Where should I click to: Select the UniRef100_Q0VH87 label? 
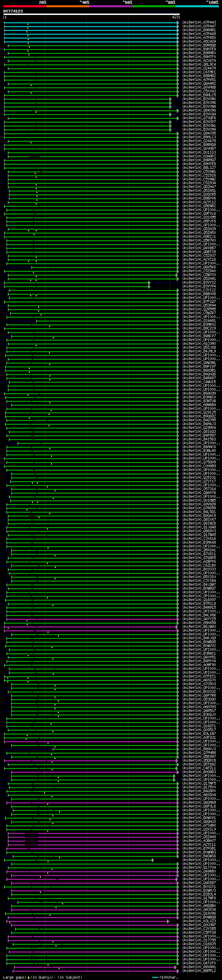pyautogui.click(x=199, y=148)
